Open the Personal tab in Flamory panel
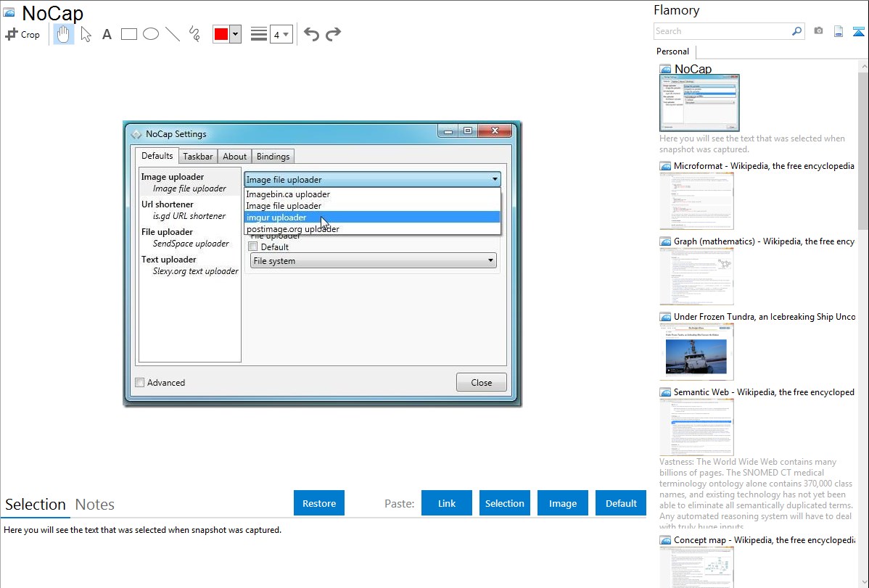869x588 pixels. (x=672, y=51)
